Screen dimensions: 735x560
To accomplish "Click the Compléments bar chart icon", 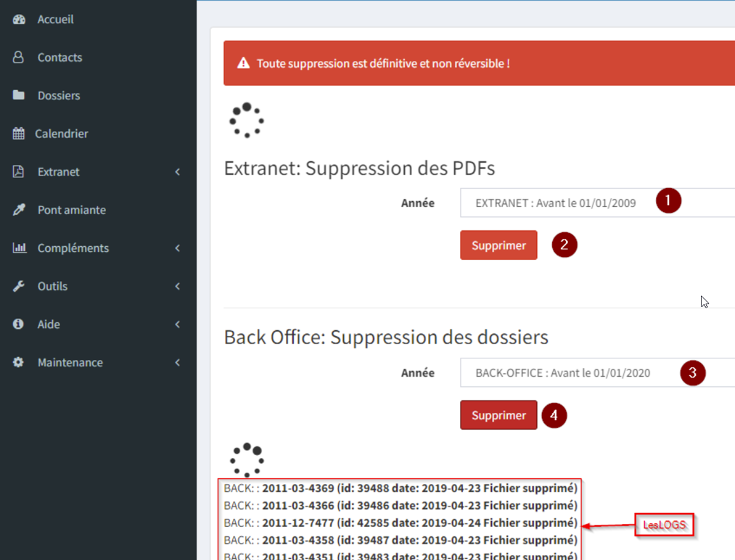I will (20, 248).
